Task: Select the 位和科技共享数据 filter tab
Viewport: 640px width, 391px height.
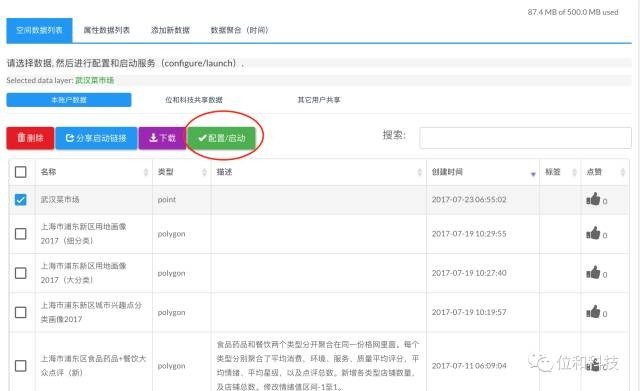Action: point(194,100)
